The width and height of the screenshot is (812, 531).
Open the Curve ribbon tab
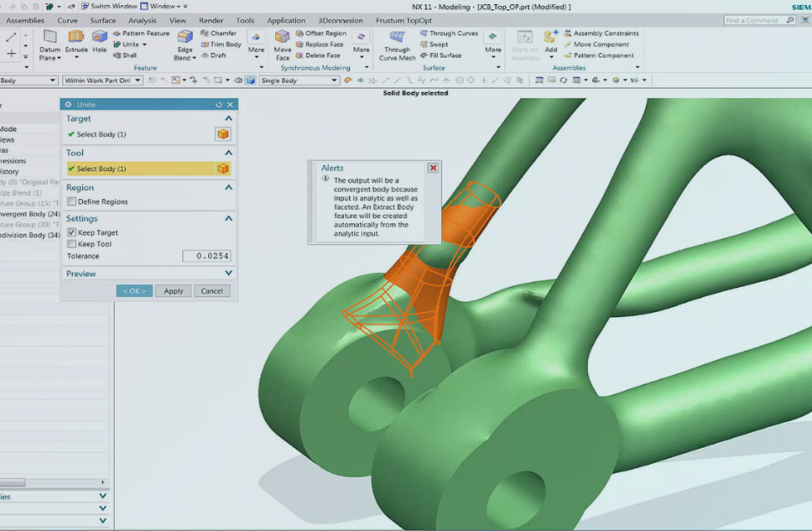tap(67, 20)
